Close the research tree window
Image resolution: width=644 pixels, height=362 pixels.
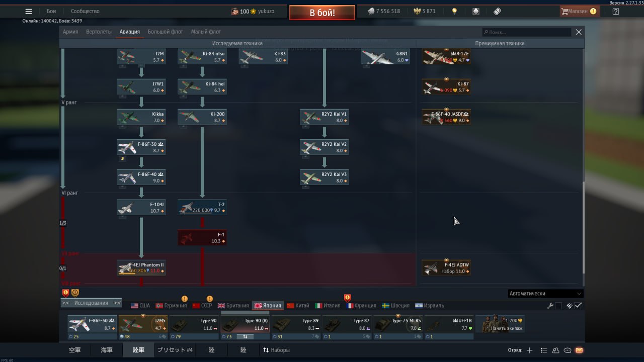coord(579,32)
